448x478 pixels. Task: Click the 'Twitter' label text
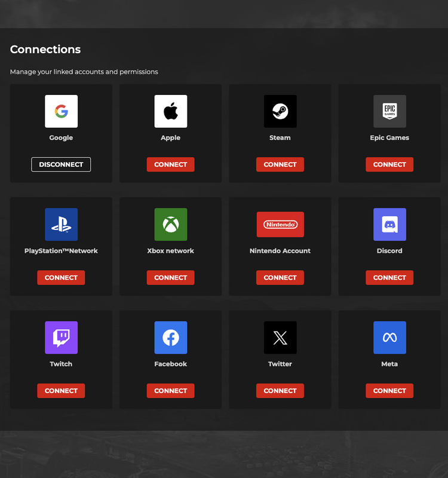280,364
